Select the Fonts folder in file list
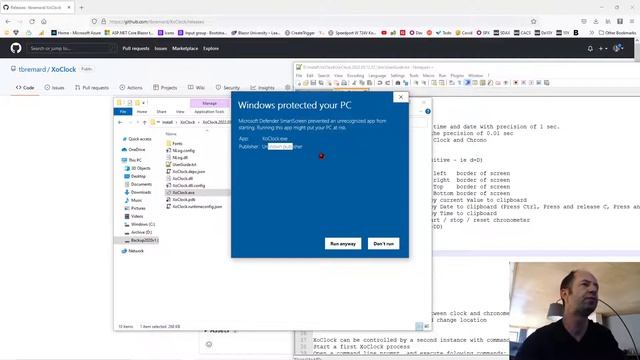The height and width of the screenshot is (360, 640). click(174, 143)
